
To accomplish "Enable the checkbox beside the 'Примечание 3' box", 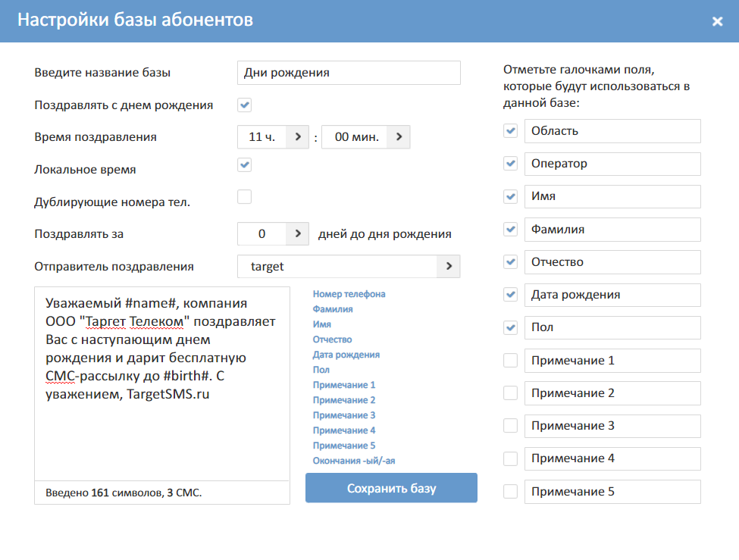I will [510, 426].
